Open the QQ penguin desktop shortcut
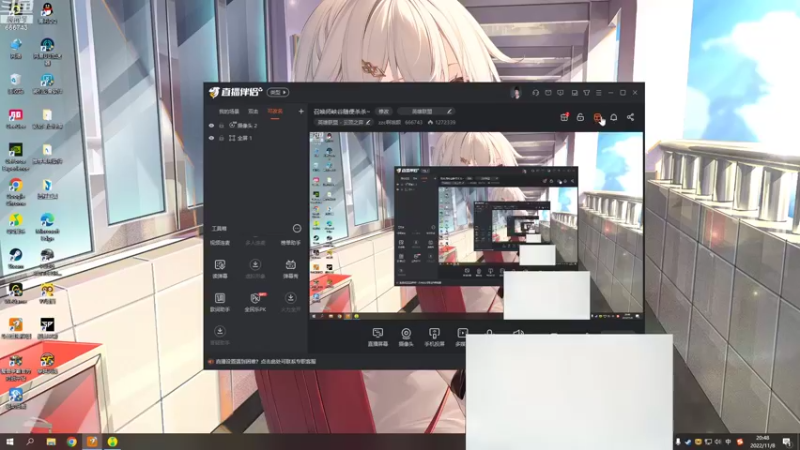Screen dimensions: 800x450 point(47,14)
